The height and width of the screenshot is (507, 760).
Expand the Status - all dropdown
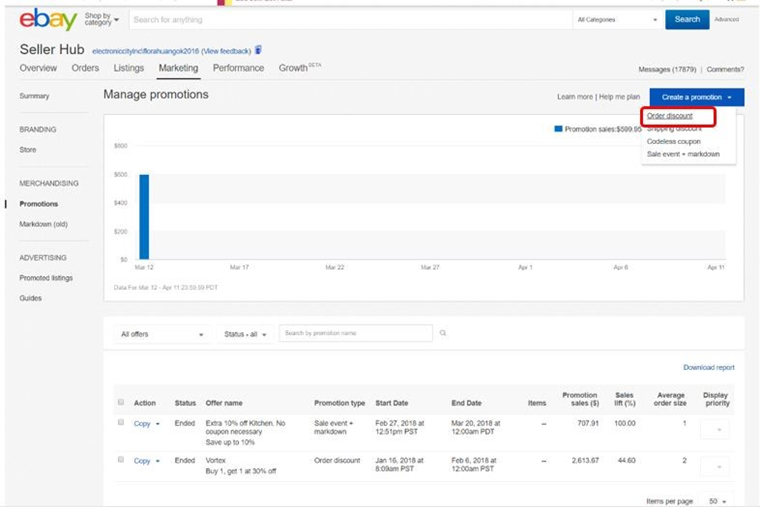245,334
